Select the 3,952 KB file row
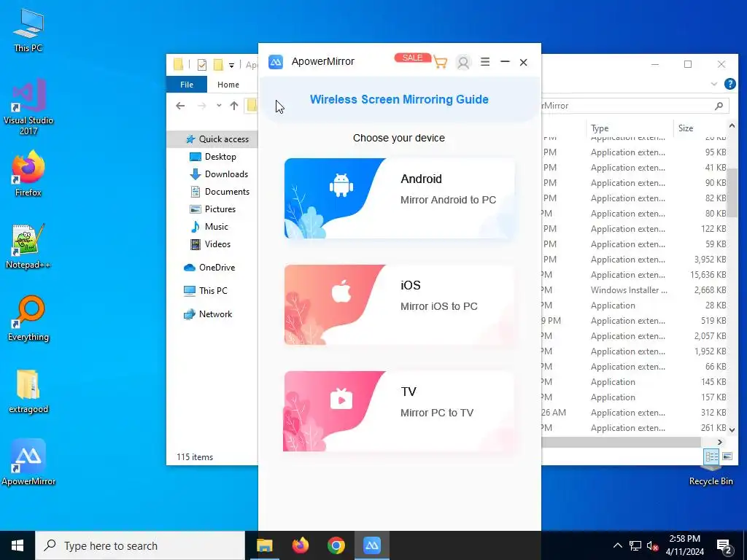This screenshot has height=560, width=747. 635,260
